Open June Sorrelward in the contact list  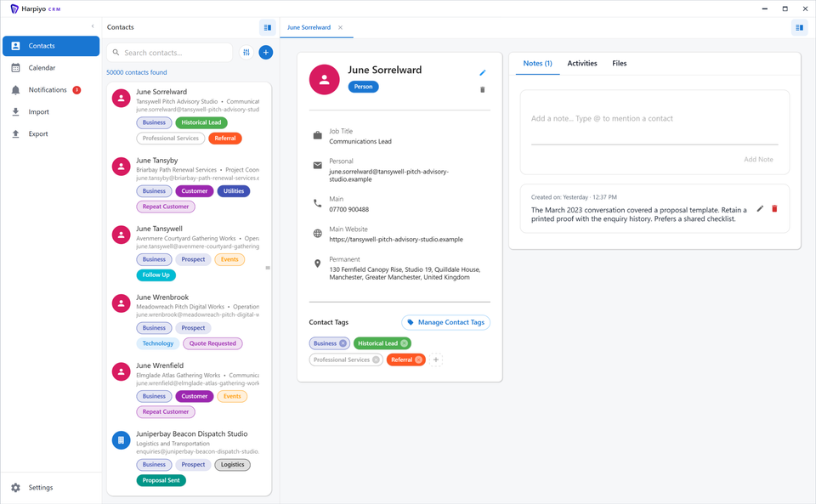click(x=189, y=116)
